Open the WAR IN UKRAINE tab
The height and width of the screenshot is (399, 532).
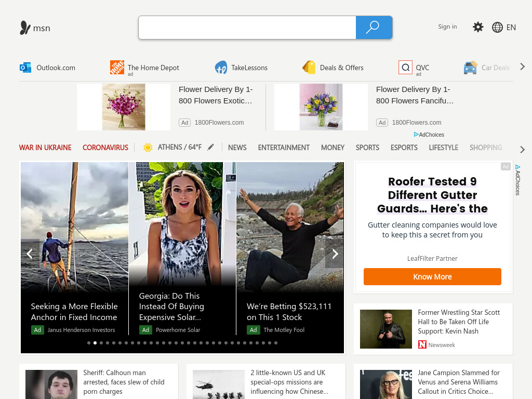pos(45,148)
